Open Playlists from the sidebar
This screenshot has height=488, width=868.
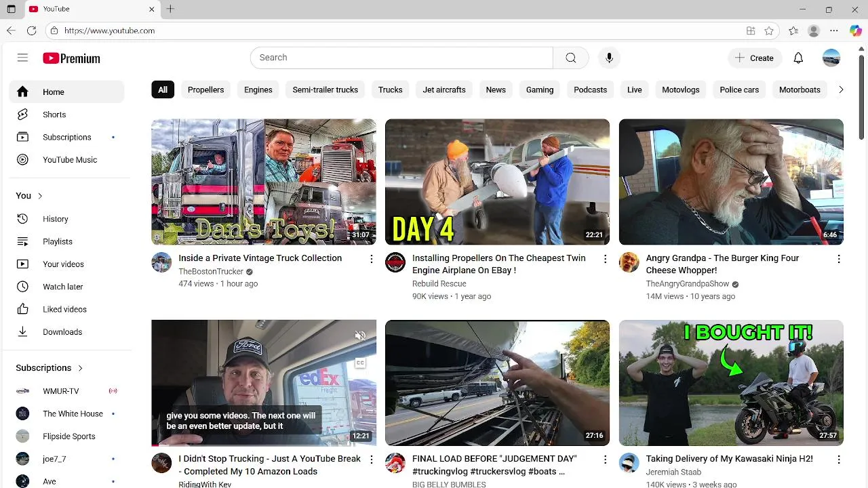tap(66, 241)
